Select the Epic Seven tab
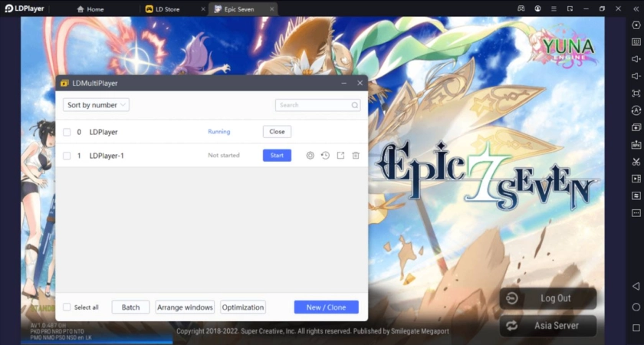Screen dimensions: 644x345 [x=234, y=9]
